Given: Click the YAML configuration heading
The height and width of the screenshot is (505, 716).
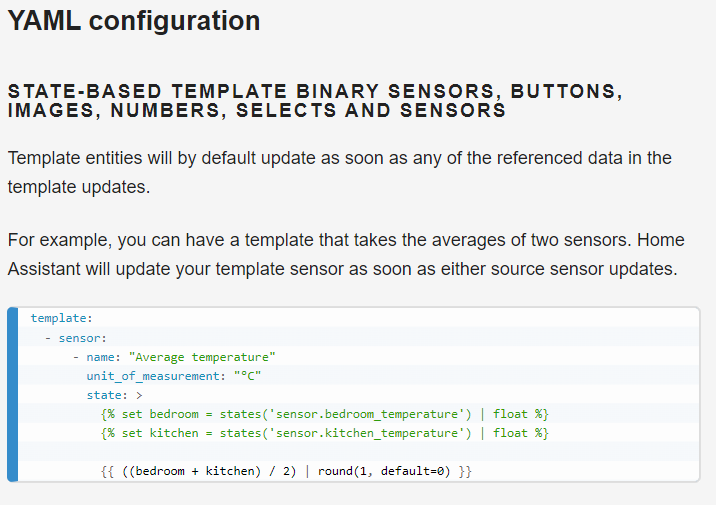Looking at the screenshot, I should pos(134,21).
